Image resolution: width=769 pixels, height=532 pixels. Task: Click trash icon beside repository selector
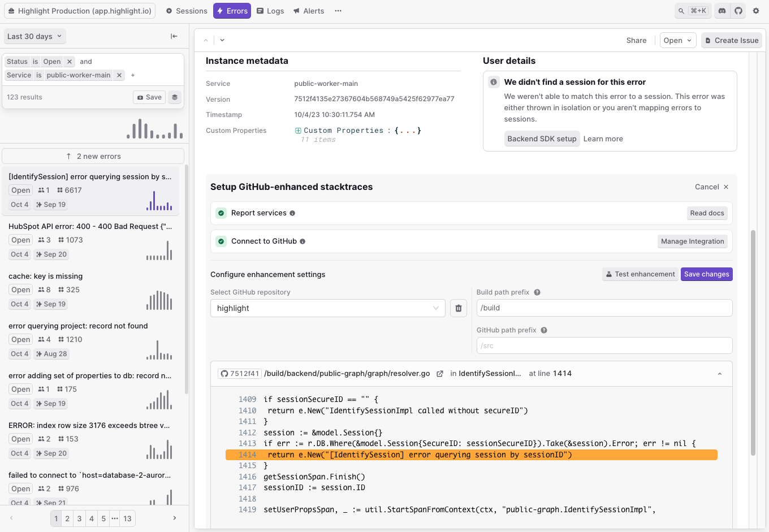pyautogui.click(x=459, y=308)
